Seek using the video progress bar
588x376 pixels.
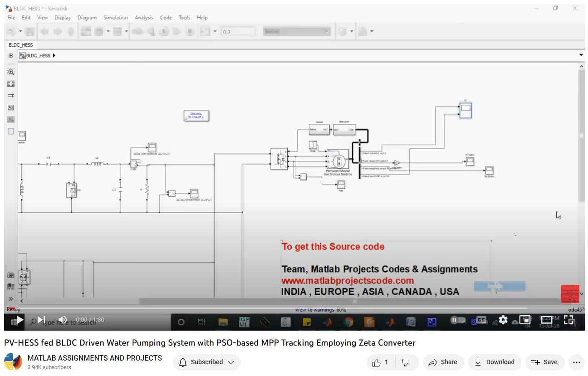(x=290, y=309)
